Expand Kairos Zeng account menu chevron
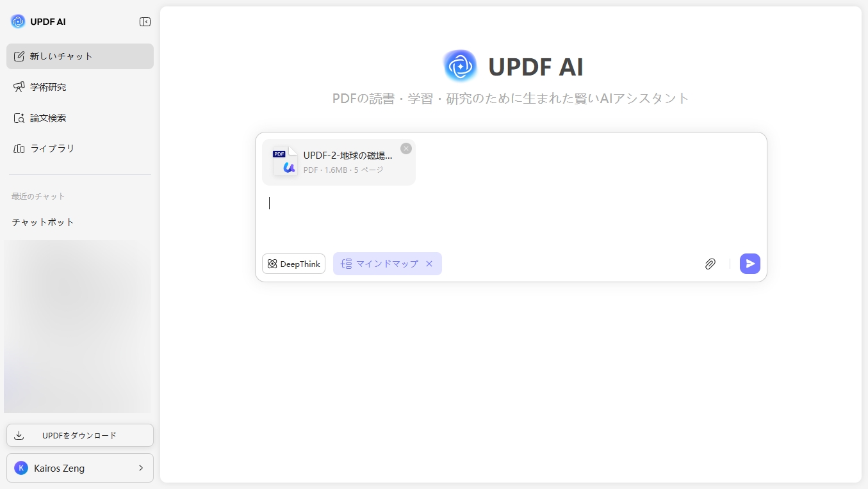This screenshot has height=489, width=868. tap(141, 468)
